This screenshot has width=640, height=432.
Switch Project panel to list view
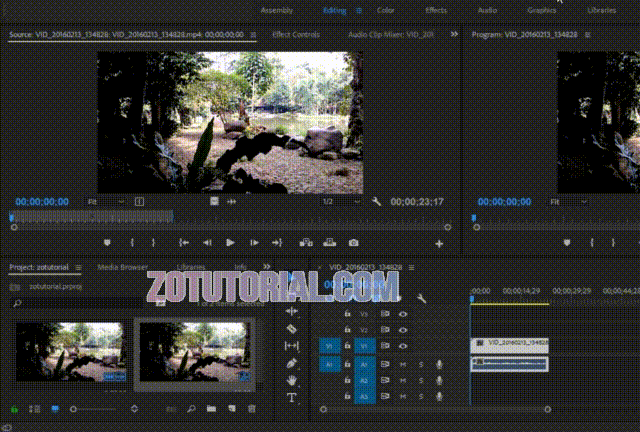[34, 409]
